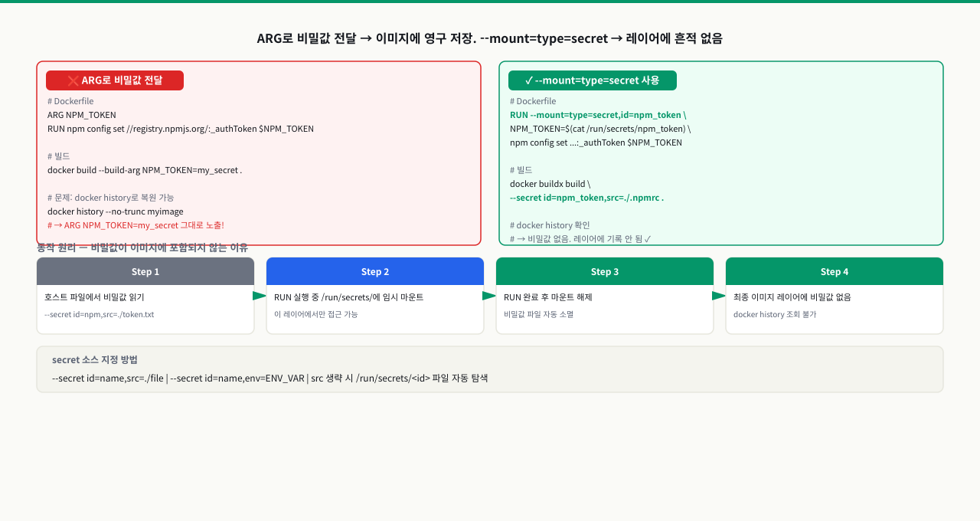980x521 pixels.
Task: Select the blue 'Step 2' header
Action: pyautogui.click(x=375, y=271)
